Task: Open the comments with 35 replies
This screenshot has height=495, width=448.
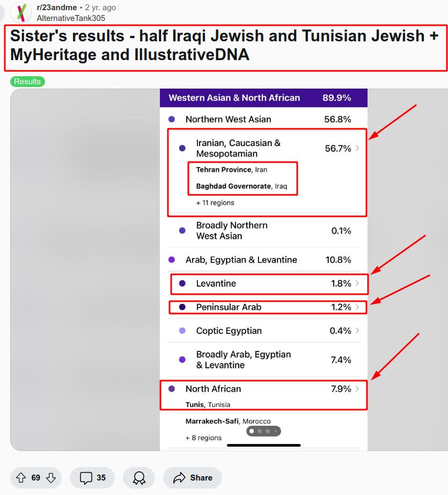Action: (92, 478)
